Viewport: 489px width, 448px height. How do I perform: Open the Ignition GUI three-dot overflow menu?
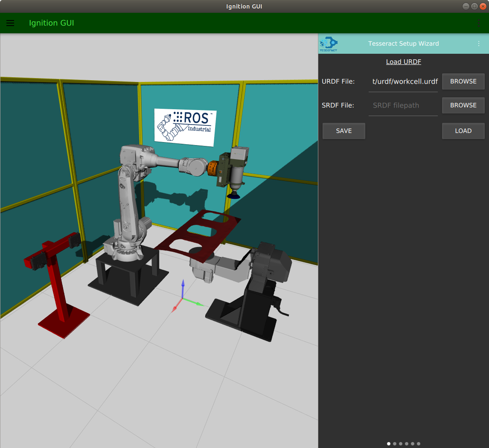[479, 23]
